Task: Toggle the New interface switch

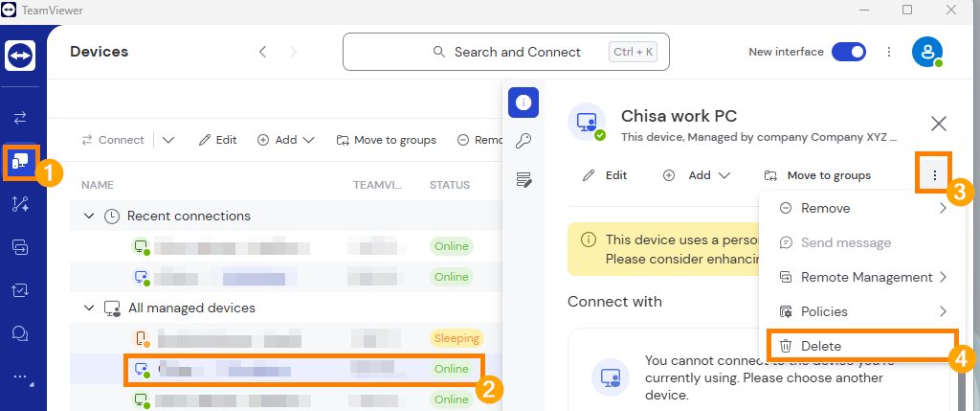Action: pos(849,52)
